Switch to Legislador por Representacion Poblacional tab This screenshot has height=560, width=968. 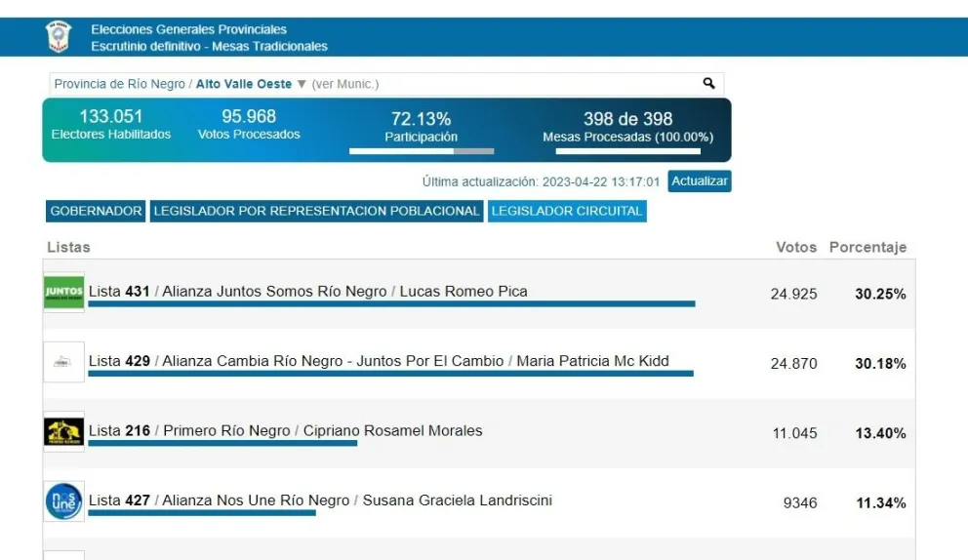tap(317, 211)
